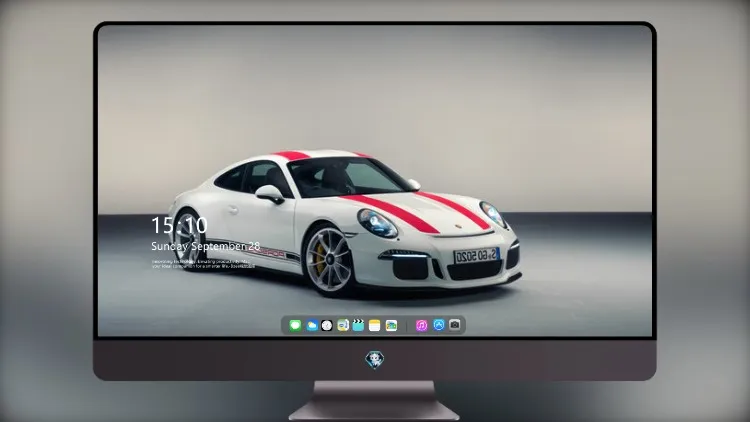Open the Weather app in dock
This screenshot has height=422, width=750.
(x=311, y=325)
